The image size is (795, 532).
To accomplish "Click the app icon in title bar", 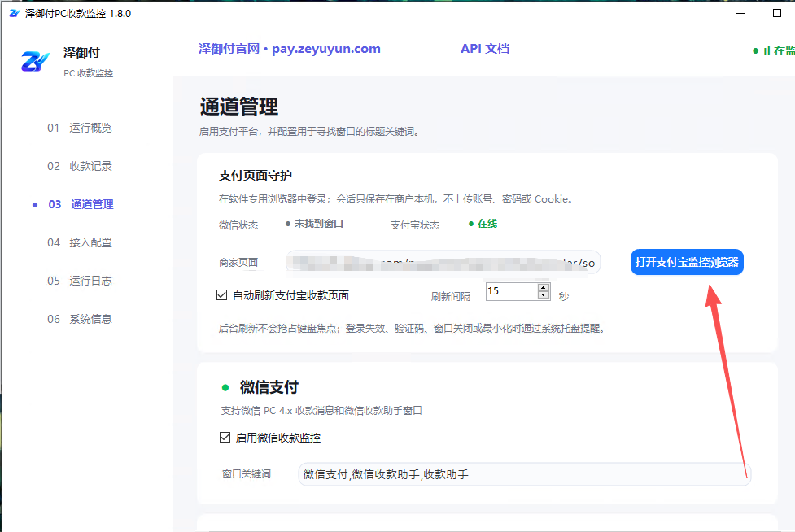I will click(x=14, y=14).
